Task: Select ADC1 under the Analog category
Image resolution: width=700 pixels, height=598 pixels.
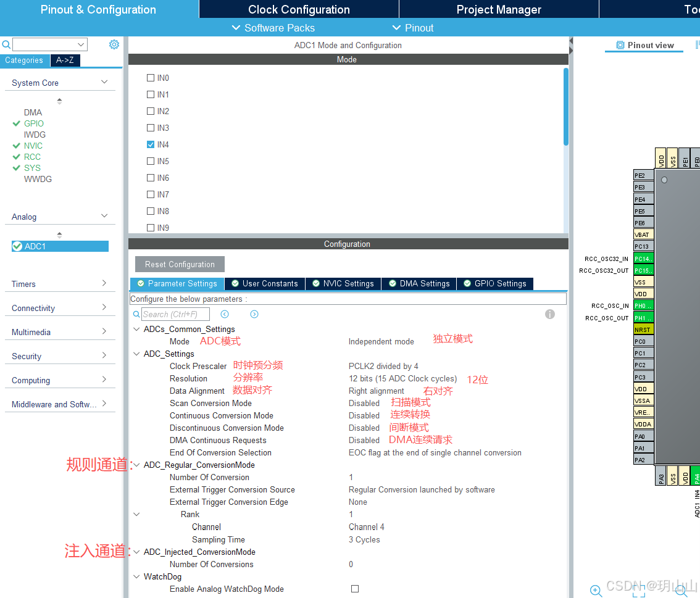Action: coord(59,246)
